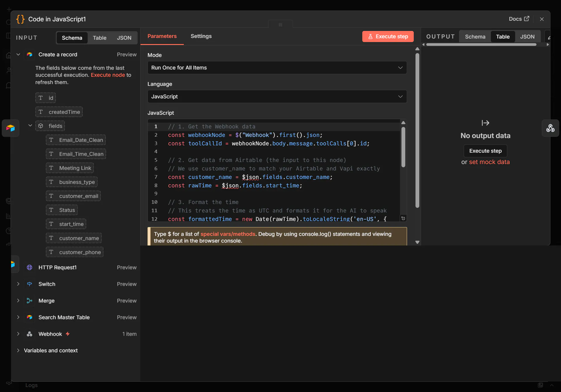Switch input view to Schema

[x=72, y=38]
